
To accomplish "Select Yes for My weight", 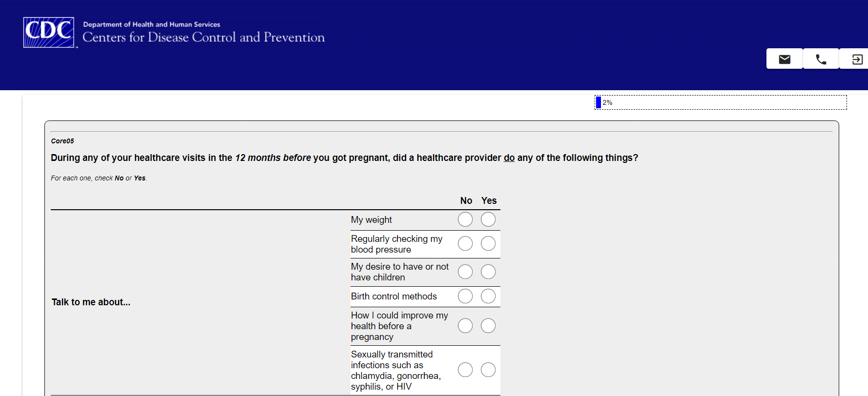I will [488, 219].
